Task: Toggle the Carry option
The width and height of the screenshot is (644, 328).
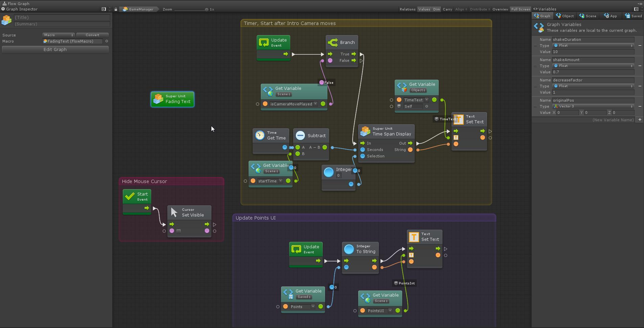Action: click(x=447, y=9)
